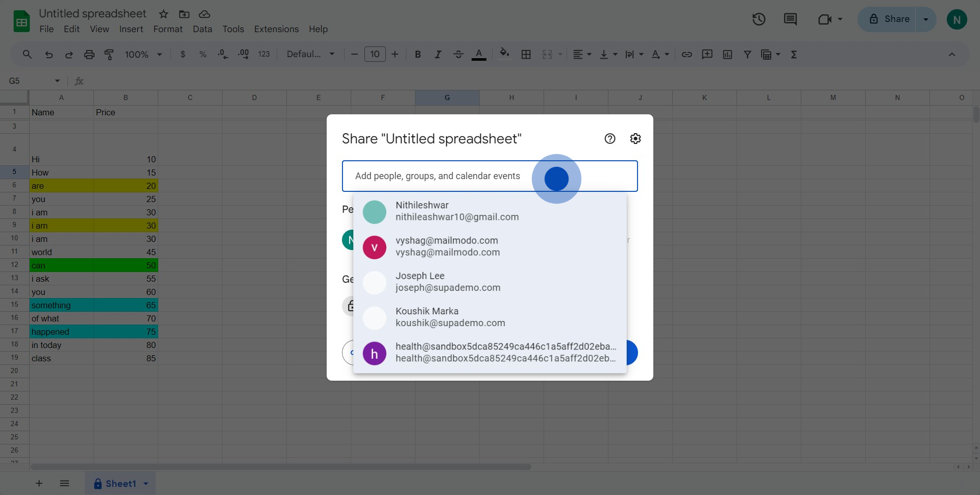Image resolution: width=980 pixels, height=495 pixels.
Task: Toggle bold formatting
Action: tap(418, 55)
